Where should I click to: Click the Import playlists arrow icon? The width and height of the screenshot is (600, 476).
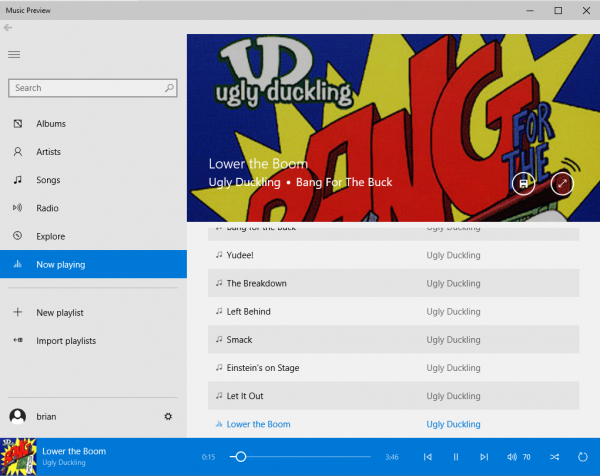point(18,340)
